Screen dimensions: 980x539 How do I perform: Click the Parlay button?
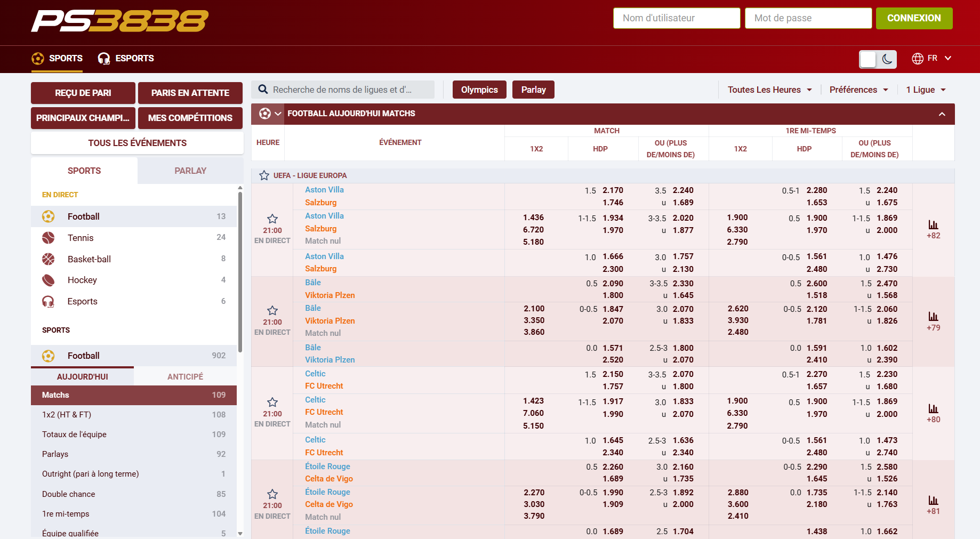(x=533, y=90)
